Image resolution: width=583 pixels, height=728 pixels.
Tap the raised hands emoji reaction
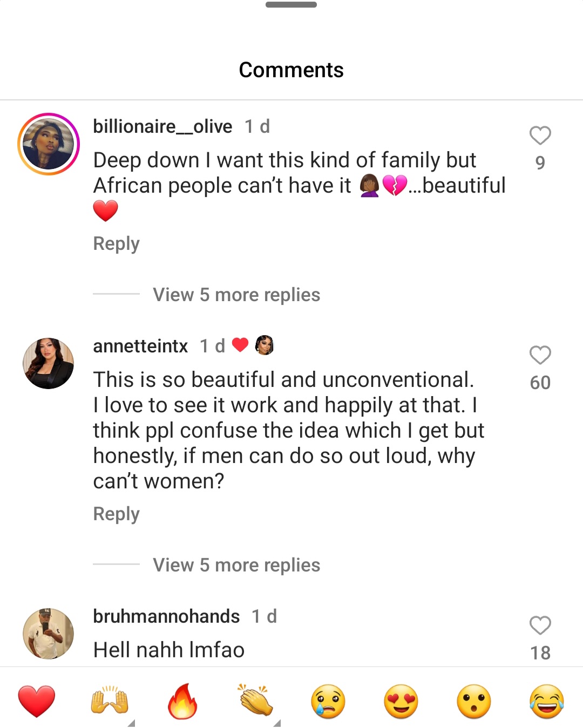click(x=110, y=701)
